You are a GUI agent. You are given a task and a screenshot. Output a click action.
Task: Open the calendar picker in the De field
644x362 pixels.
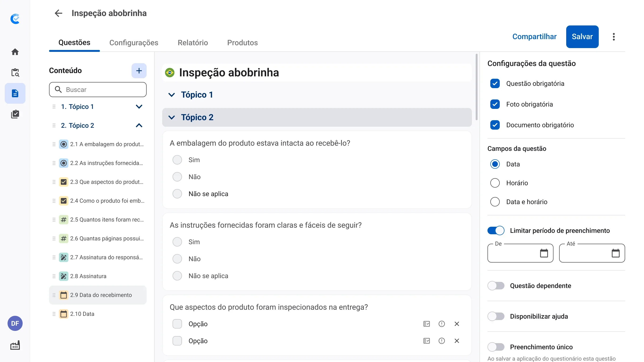(x=544, y=253)
